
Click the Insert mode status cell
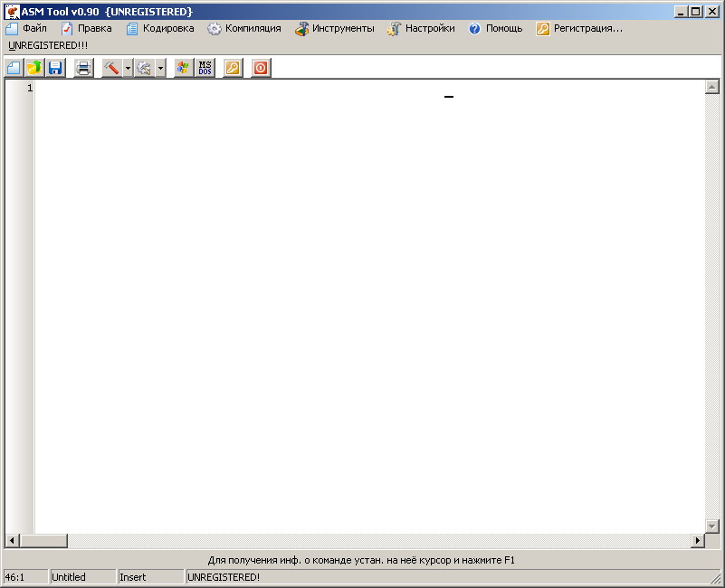coord(151,577)
